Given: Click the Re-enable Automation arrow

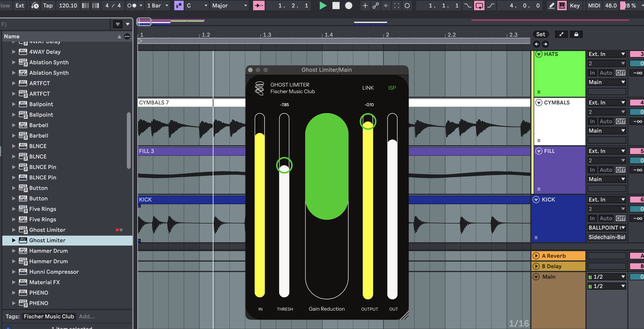Looking at the screenshot, I should pos(386,5).
